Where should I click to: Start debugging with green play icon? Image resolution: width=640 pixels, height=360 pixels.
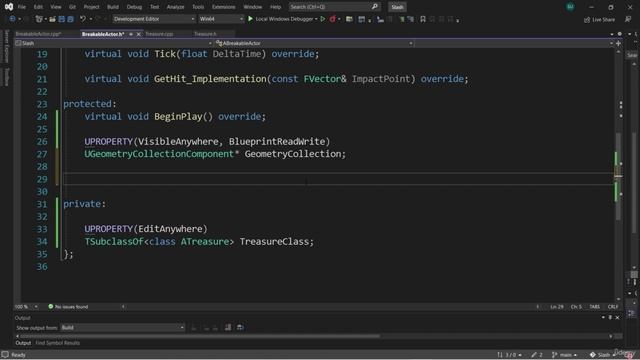point(250,19)
